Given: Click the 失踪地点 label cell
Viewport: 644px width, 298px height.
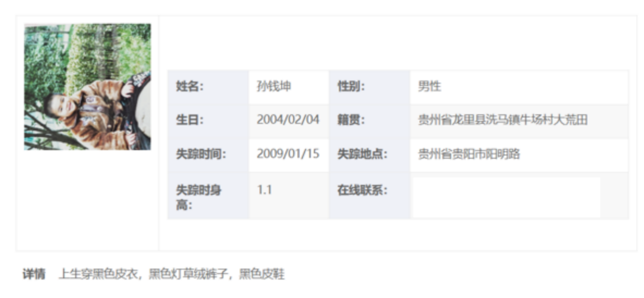Looking at the screenshot, I should click(362, 154).
